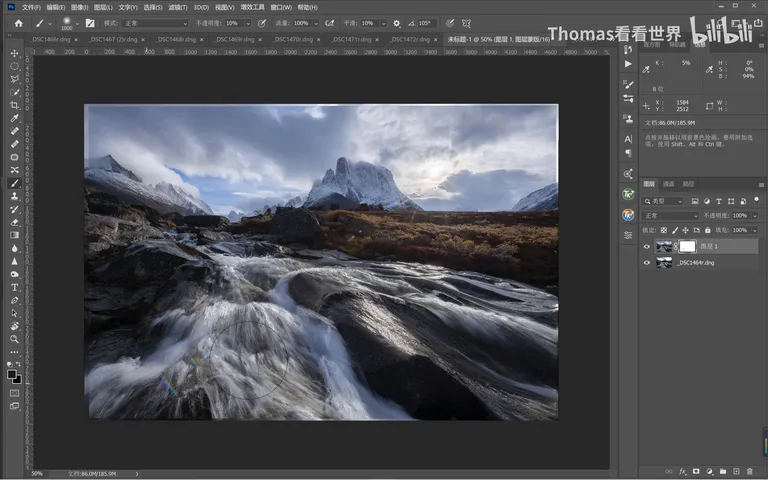
Task: Hide the 图层 1 layer via eye icon
Action: point(647,247)
